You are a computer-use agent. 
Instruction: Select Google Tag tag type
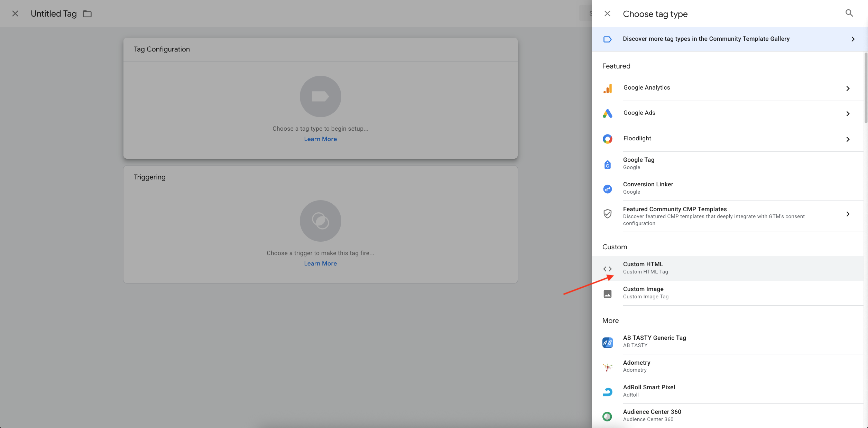(728, 164)
